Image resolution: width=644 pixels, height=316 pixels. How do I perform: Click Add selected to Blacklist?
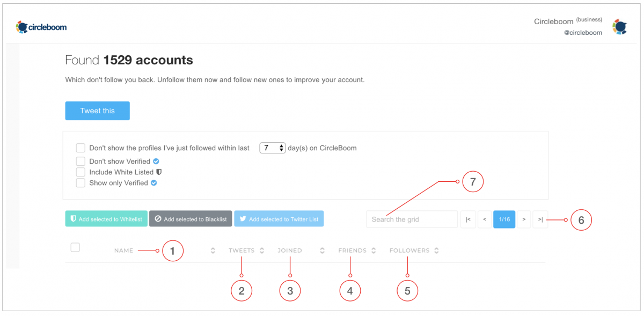tap(191, 219)
